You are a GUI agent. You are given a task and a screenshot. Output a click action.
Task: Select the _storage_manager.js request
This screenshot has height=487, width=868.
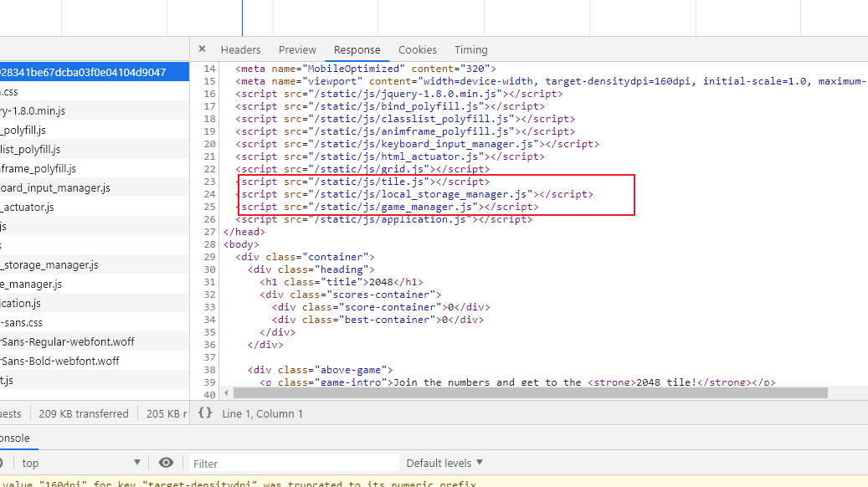pyautogui.click(x=94, y=264)
